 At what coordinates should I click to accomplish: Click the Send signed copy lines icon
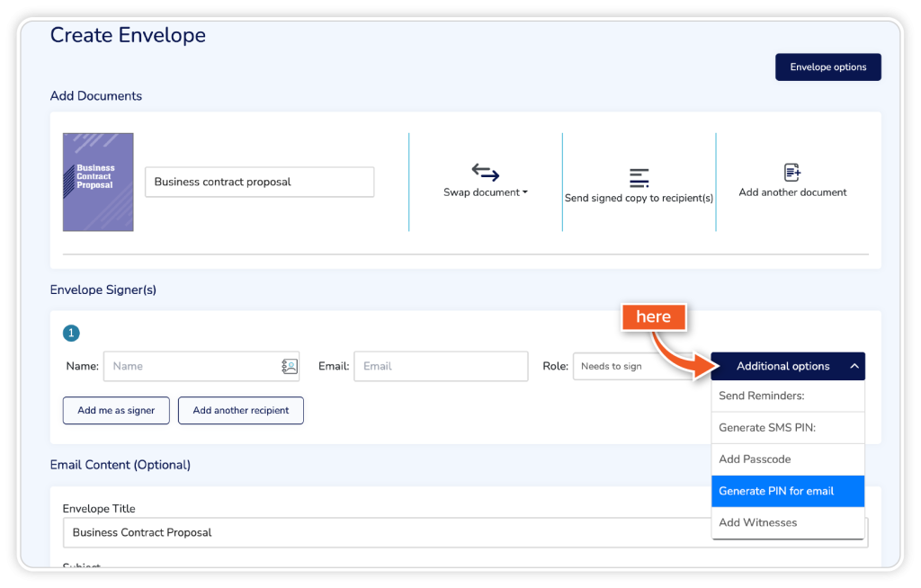point(639,177)
